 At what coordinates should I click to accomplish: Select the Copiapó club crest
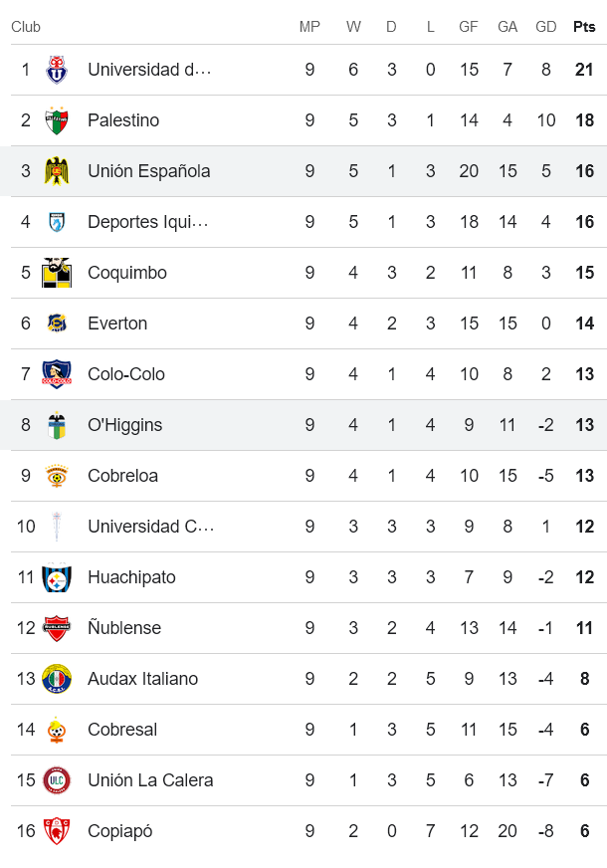point(57,831)
